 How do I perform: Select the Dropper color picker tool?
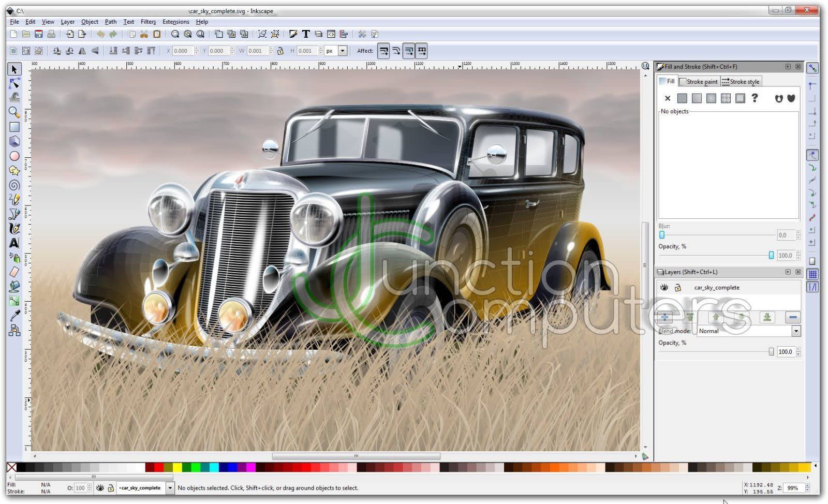[x=14, y=315]
